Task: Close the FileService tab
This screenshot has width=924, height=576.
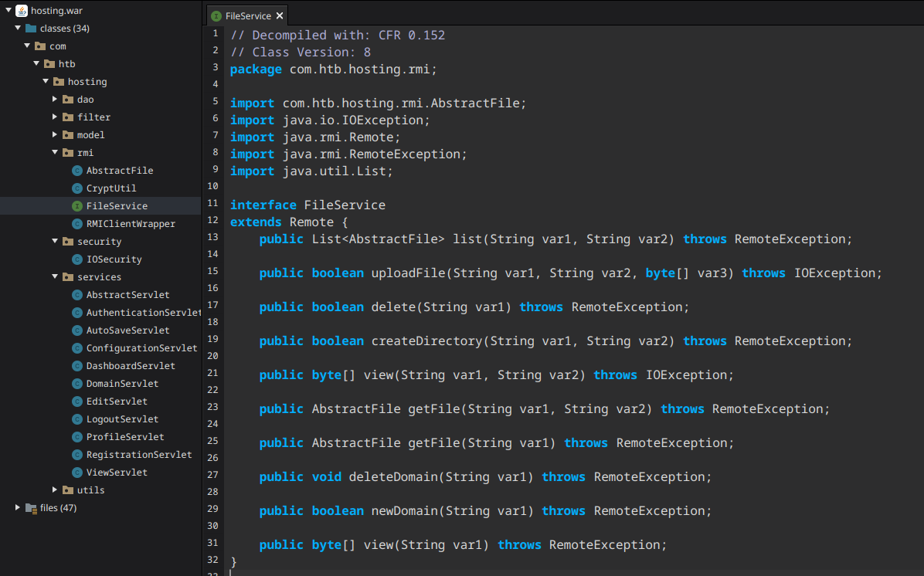Action: (280, 16)
